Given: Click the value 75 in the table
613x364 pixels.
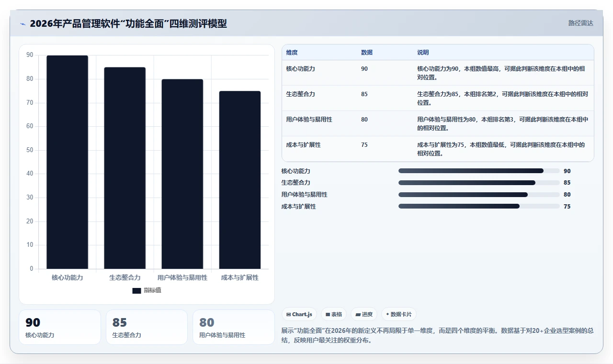Looking at the screenshot, I should (364, 145).
